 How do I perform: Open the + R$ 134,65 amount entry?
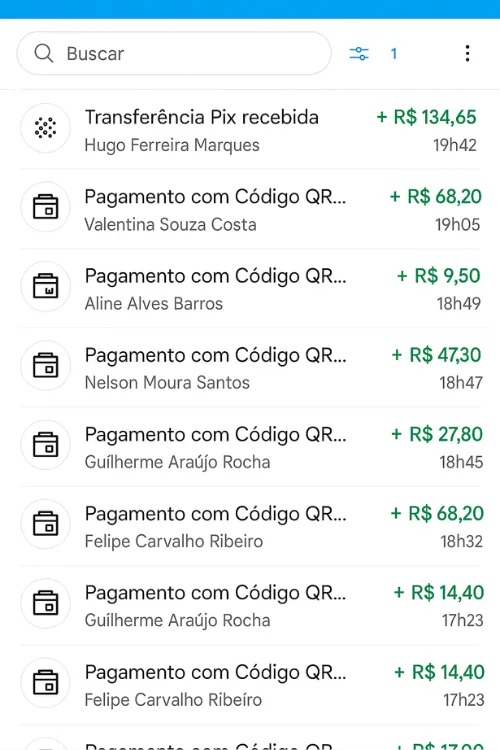click(427, 117)
